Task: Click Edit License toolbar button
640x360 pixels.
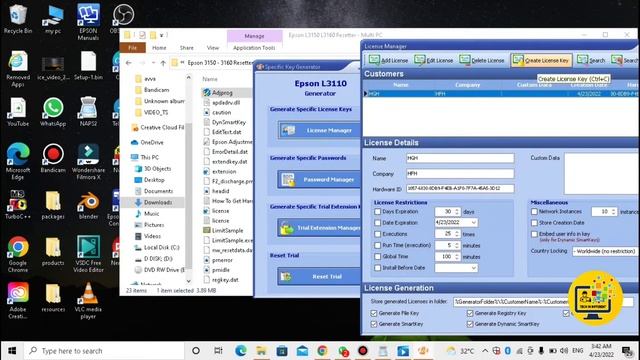Action: (433, 60)
